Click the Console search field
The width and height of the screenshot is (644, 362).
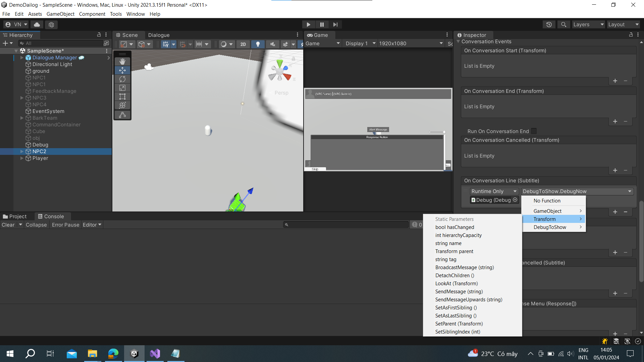(x=346, y=225)
